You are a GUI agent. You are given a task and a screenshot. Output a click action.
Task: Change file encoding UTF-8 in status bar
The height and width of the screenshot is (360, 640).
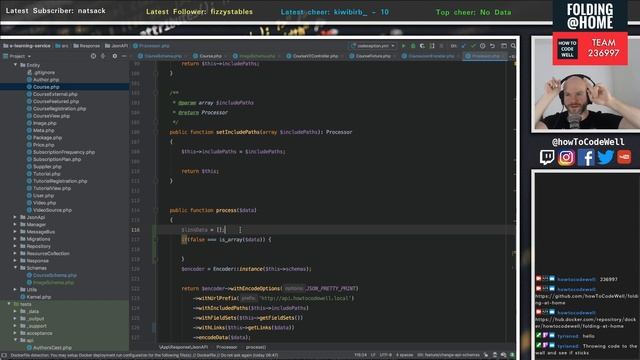click(x=385, y=355)
